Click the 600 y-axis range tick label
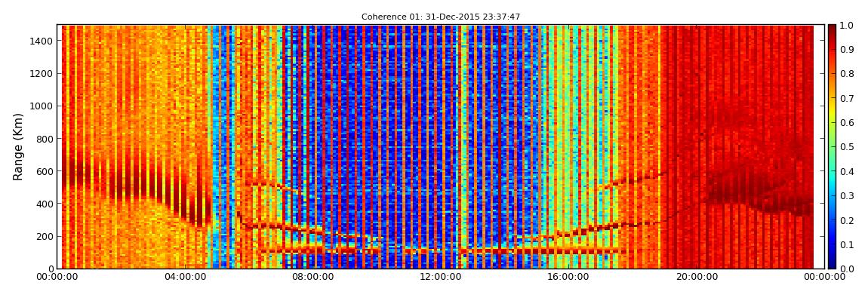 tap(45, 171)
